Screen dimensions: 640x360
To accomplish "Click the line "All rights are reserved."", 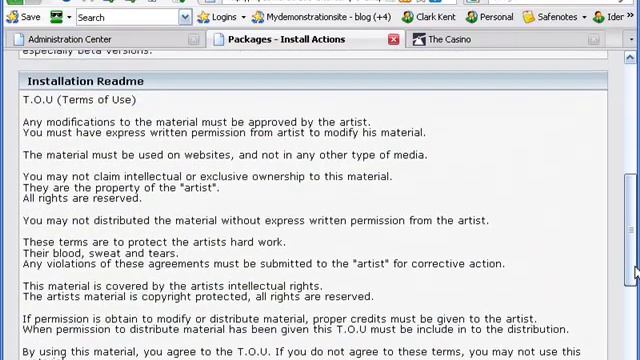I will pos(82,198).
